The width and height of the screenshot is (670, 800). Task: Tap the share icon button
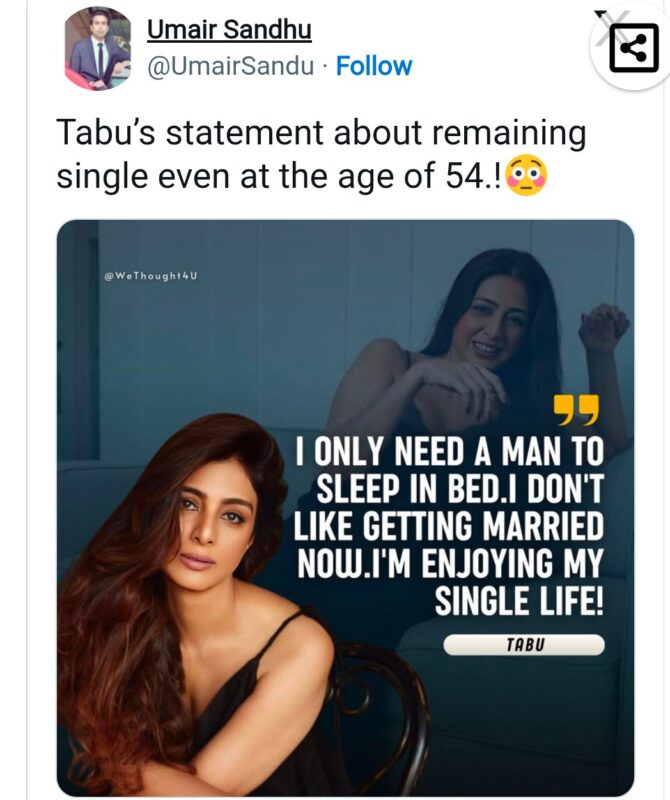634,48
